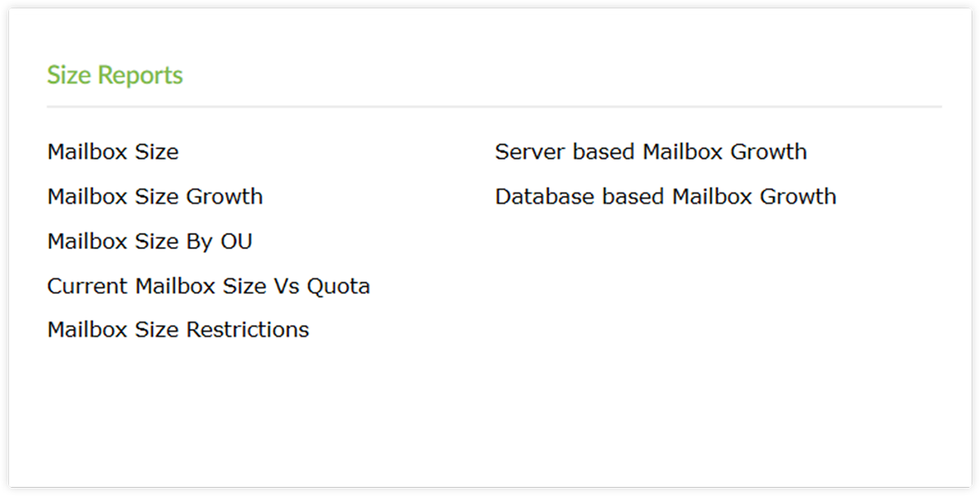The height and width of the screenshot is (496, 980).
Task: Show mailbox growth grouped by server
Action: (651, 151)
